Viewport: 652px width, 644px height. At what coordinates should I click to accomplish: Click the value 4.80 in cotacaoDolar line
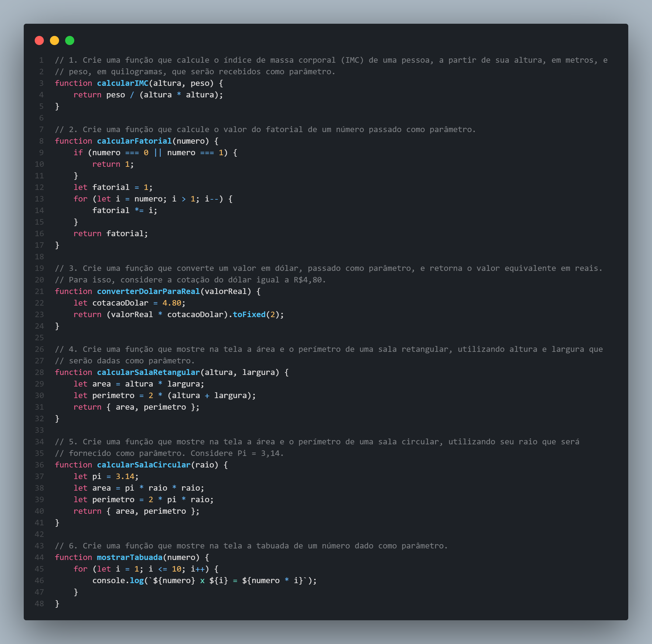click(x=172, y=303)
